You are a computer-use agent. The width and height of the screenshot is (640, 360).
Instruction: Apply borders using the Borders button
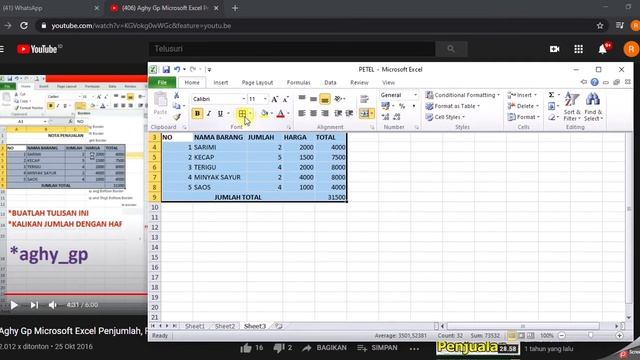point(242,113)
